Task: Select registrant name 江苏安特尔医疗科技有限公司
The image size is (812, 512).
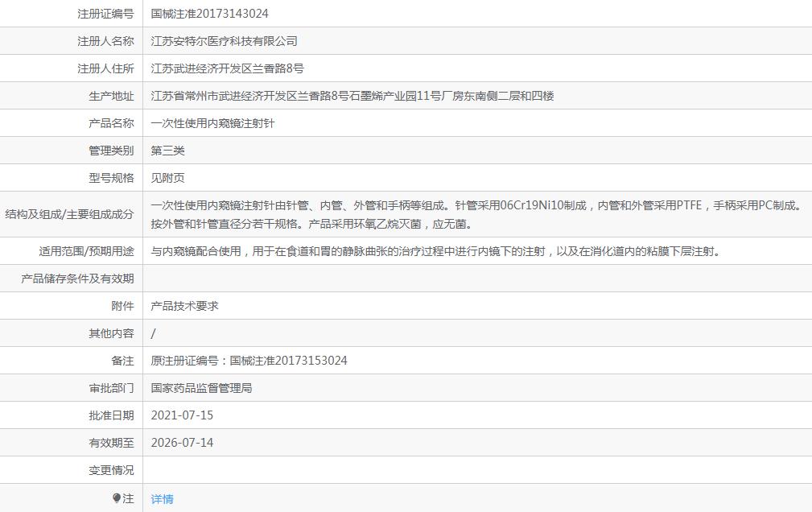Action: pos(224,41)
